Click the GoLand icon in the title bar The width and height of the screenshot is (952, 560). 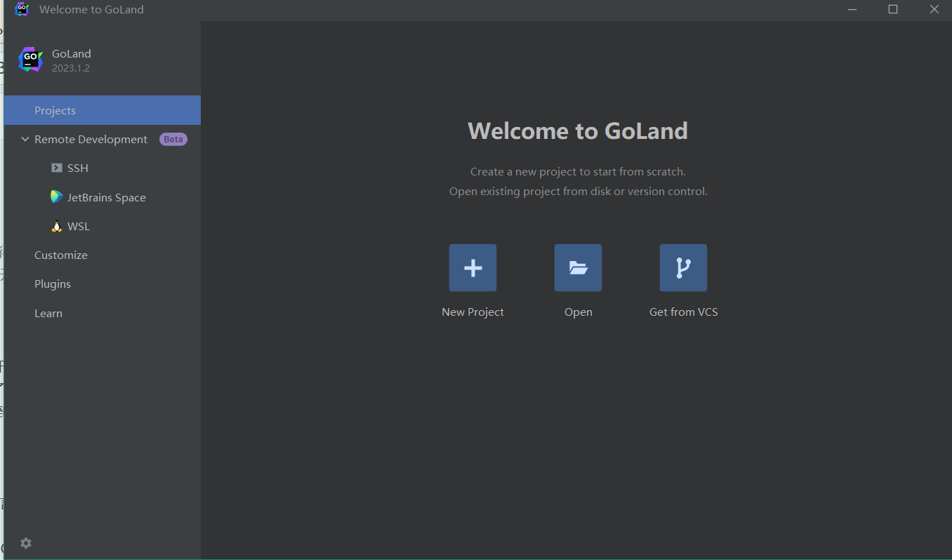coord(22,9)
